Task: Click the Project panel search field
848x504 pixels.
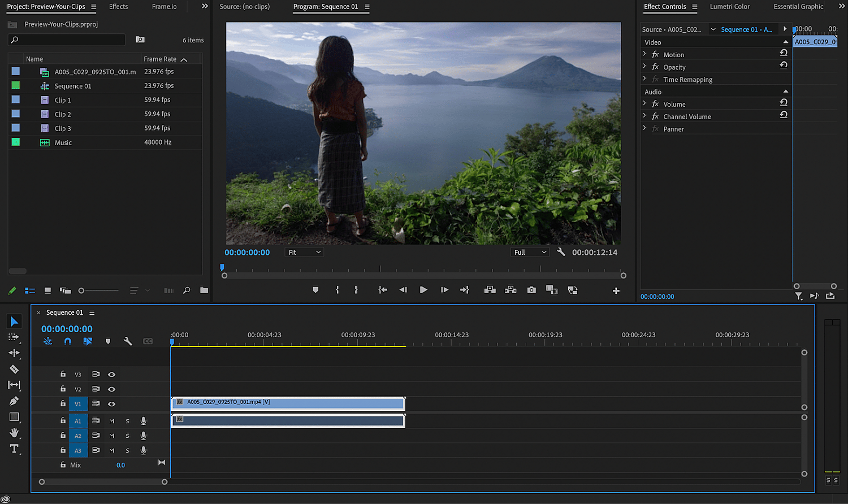Action: (67, 40)
